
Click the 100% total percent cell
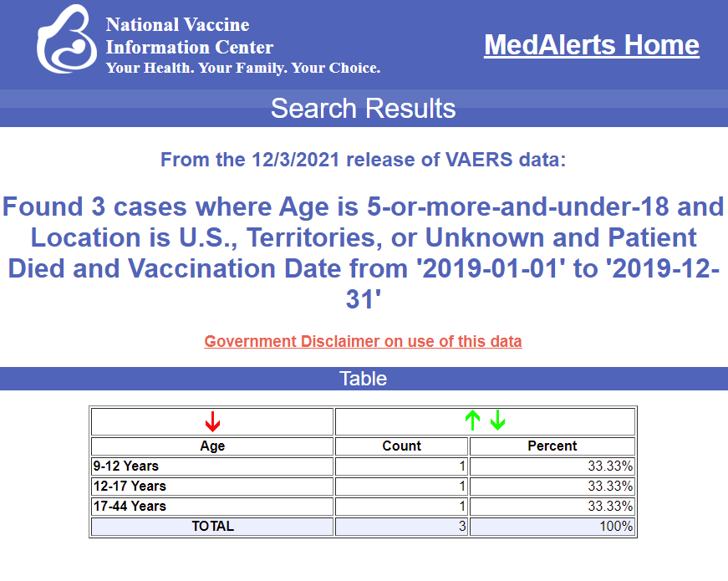552,526
